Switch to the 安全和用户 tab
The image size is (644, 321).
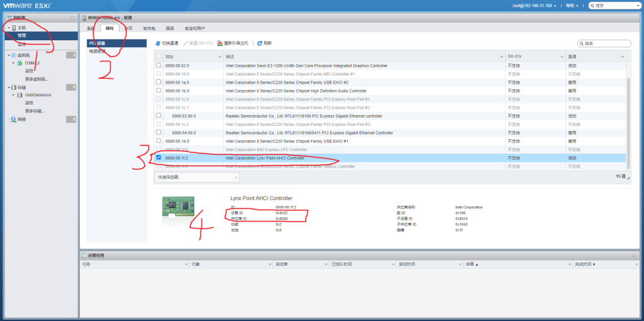[195, 28]
